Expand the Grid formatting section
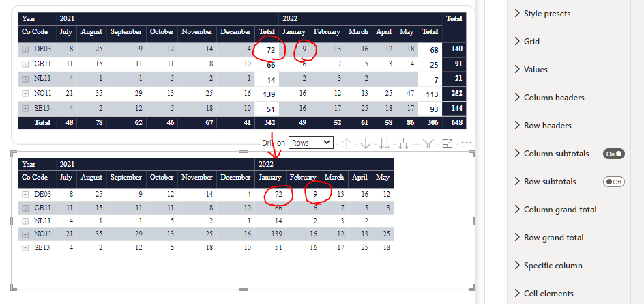The width and height of the screenshot is (644, 304). [568, 42]
